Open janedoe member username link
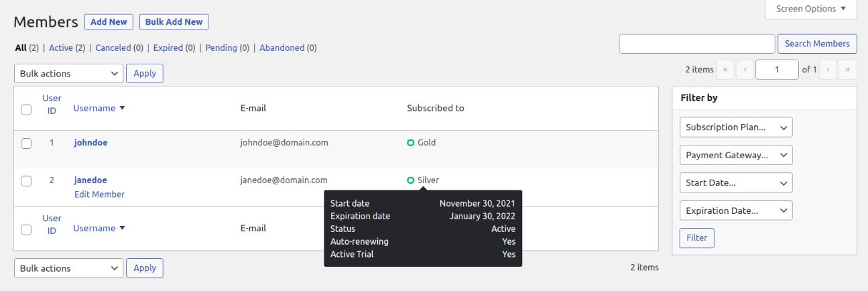 [90, 180]
